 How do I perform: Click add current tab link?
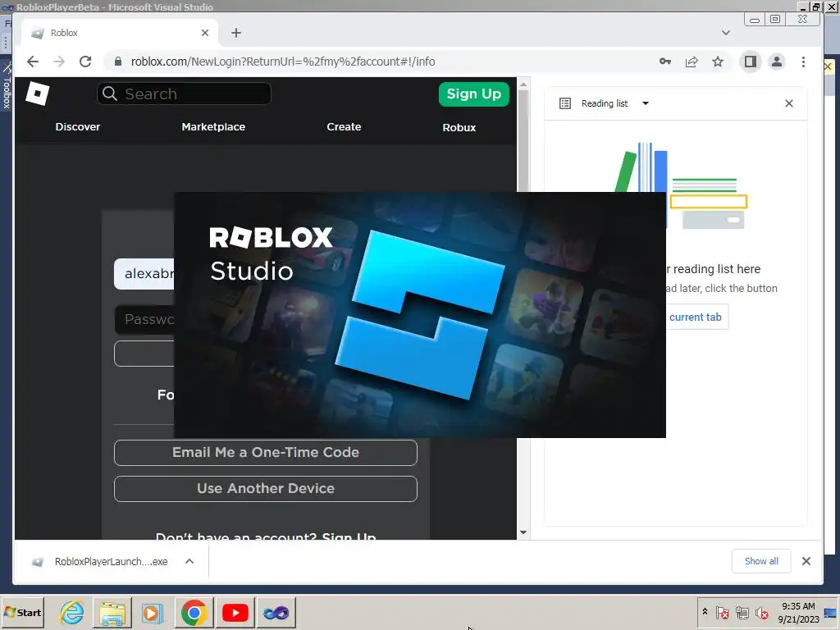pos(696,317)
